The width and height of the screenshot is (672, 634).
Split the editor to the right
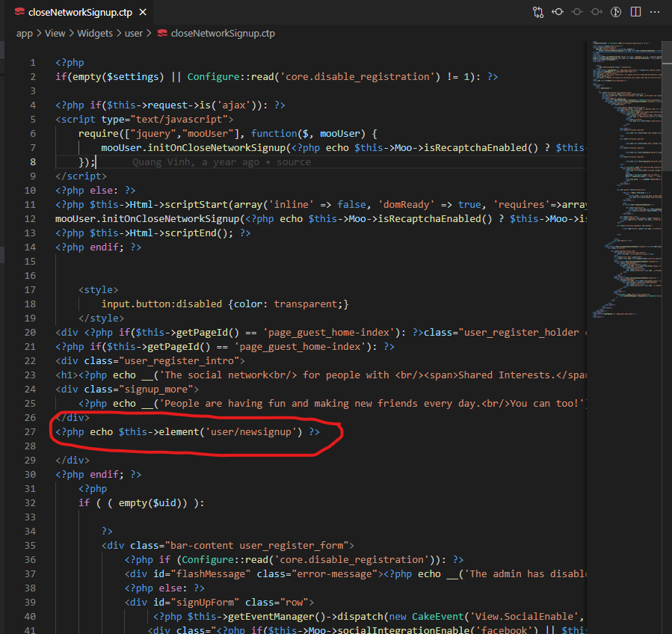(x=635, y=12)
